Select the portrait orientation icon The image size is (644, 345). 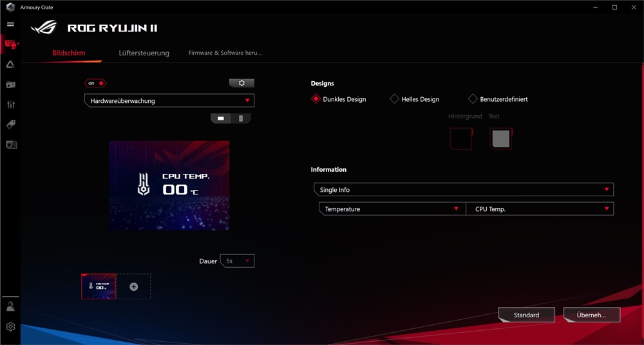241,118
